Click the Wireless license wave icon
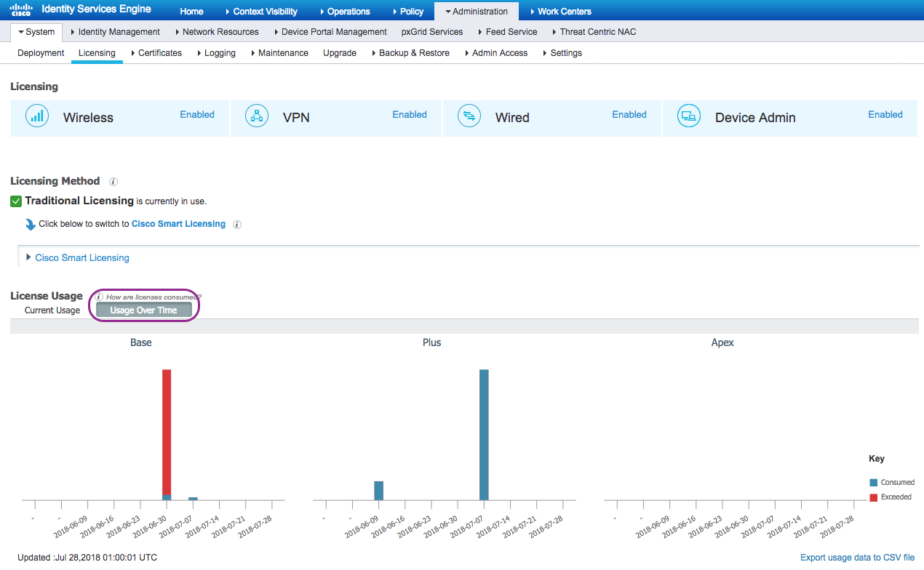The image size is (924, 570). (37, 116)
